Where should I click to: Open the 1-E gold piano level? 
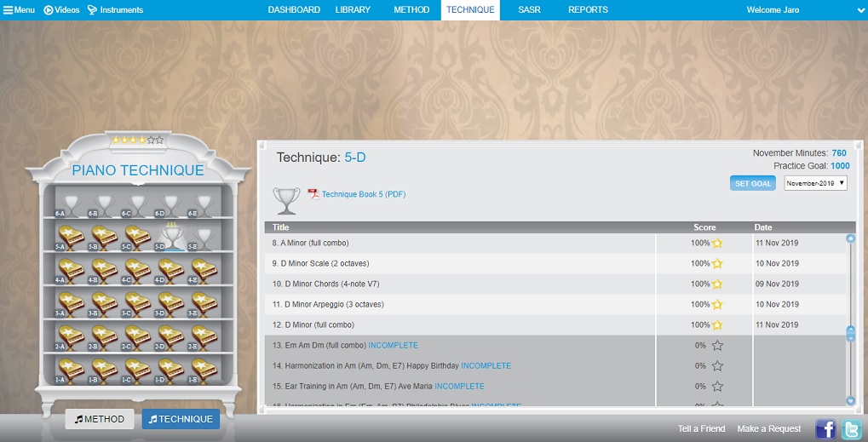tap(204, 370)
